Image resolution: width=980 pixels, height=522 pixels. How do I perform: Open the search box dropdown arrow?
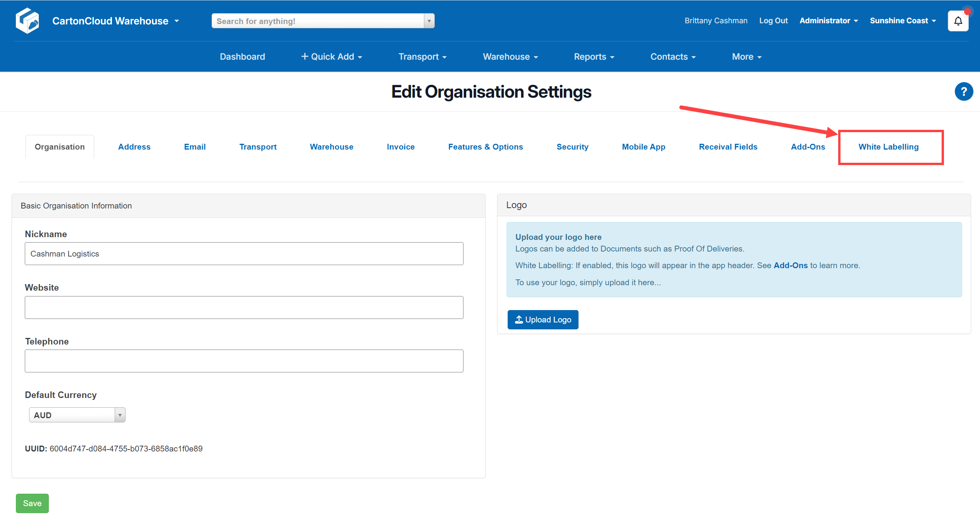coord(429,21)
